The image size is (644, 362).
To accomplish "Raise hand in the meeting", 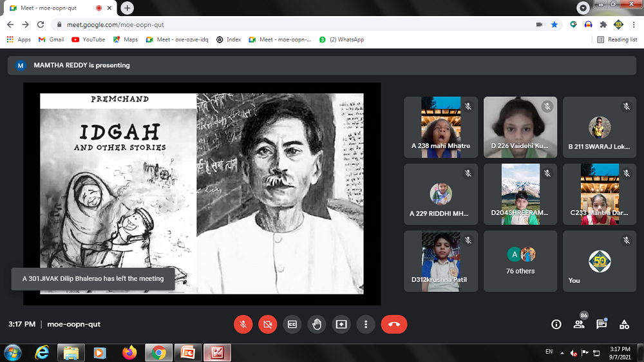I will click(x=317, y=325).
